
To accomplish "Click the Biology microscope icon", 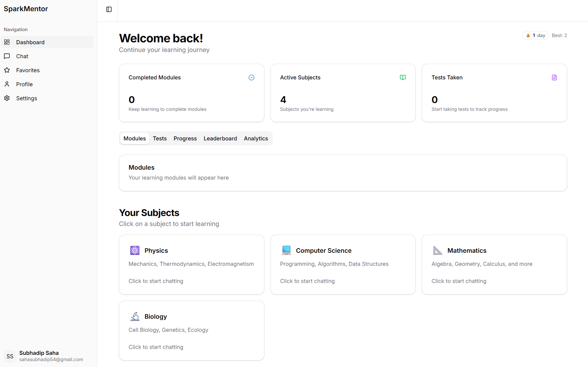I will coord(134,316).
